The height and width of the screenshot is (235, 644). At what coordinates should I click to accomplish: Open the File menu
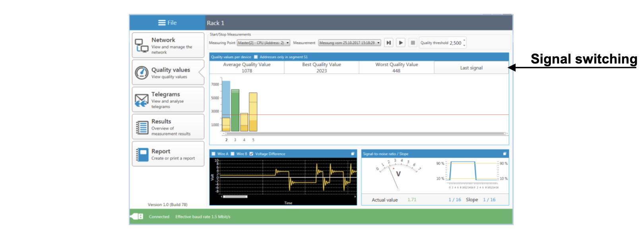pos(167,23)
